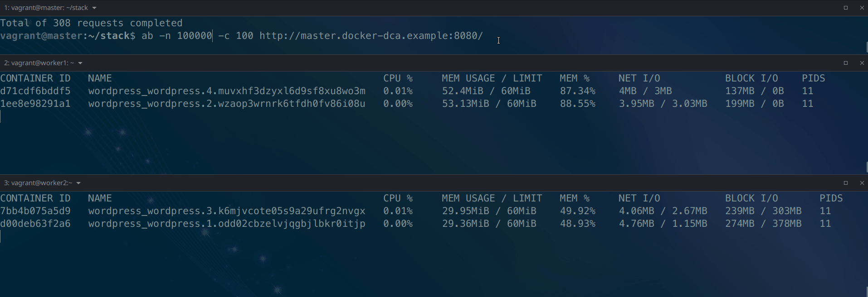This screenshot has height=297, width=868.
Task: Click the MEM % header in worker2 pane
Action: (574, 198)
